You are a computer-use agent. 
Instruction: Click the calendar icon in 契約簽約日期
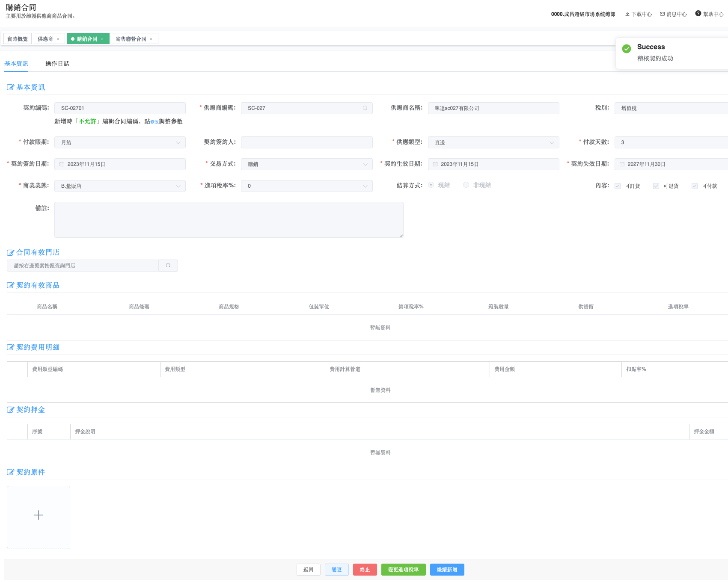point(62,164)
